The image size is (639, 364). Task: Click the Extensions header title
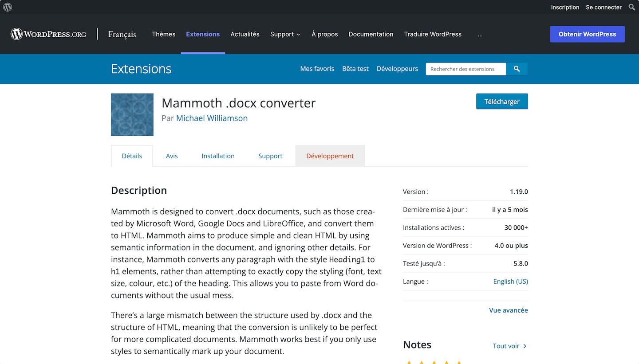pos(141,69)
